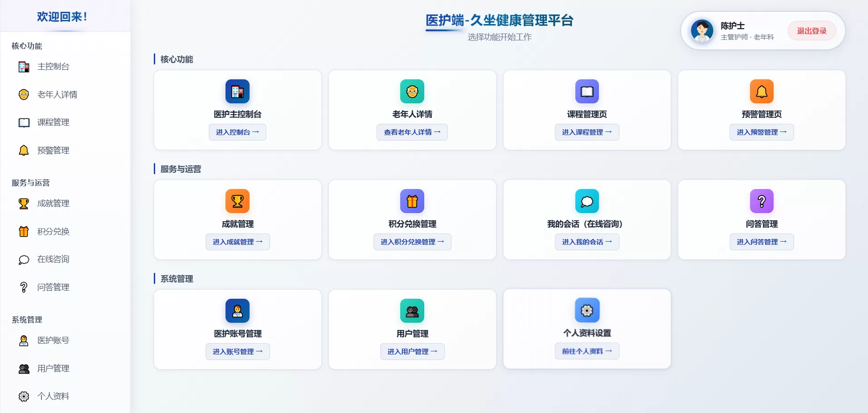This screenshot has height=413, width=868.
Task: Click the 陈护士 avatar picture
Action: [702, 31]
